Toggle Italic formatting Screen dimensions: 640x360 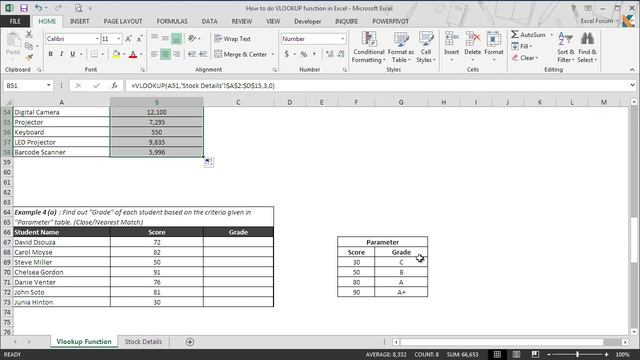click(x=62, y=54)
